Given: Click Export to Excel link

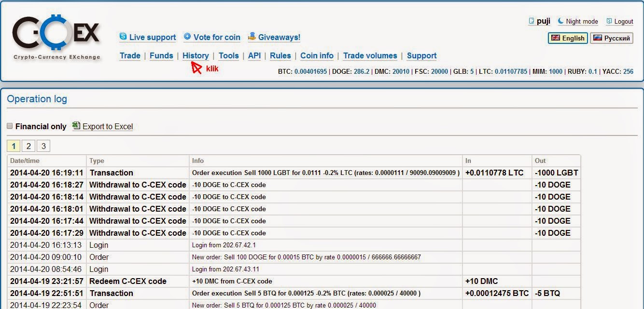Looking at the screenshot, I should (108, 126).
